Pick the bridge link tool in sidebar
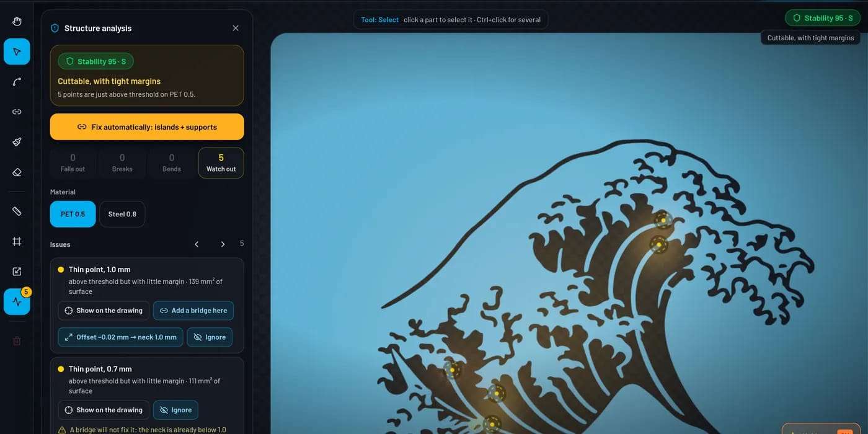The width and height of the screenshot is (868, 434). [x=17, y=112]
